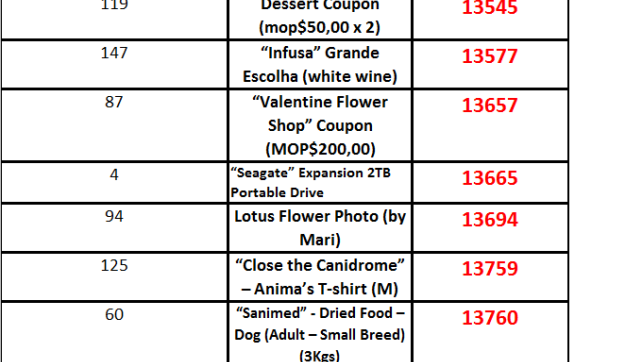Select the Close the Canidrome T-shirt cell
This screenshot has width=642, height=362.
point(320,277)
